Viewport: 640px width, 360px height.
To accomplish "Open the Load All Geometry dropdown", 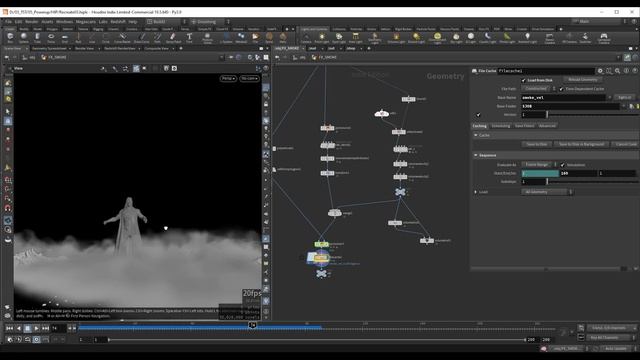I will (x=547, y=192).
